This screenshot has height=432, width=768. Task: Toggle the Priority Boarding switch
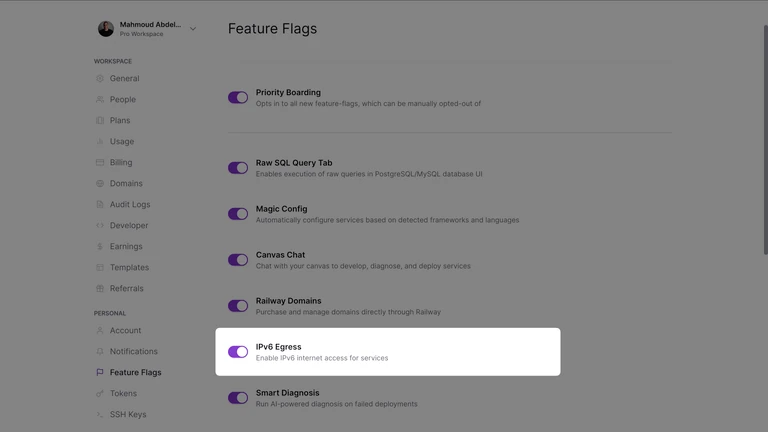[x=238, y=97]
